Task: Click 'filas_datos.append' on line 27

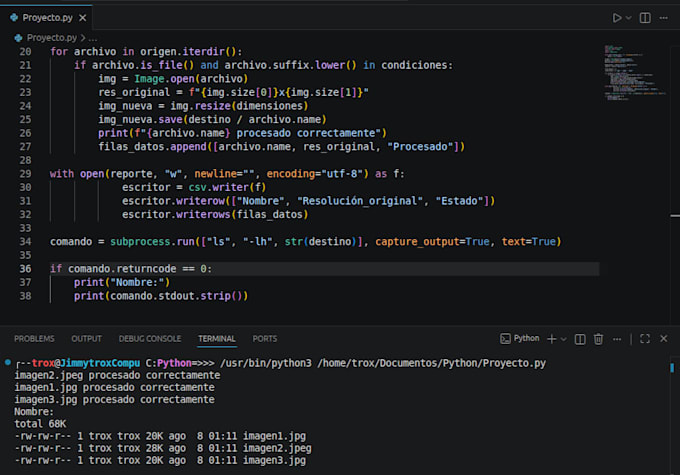Action: [152, 147]
